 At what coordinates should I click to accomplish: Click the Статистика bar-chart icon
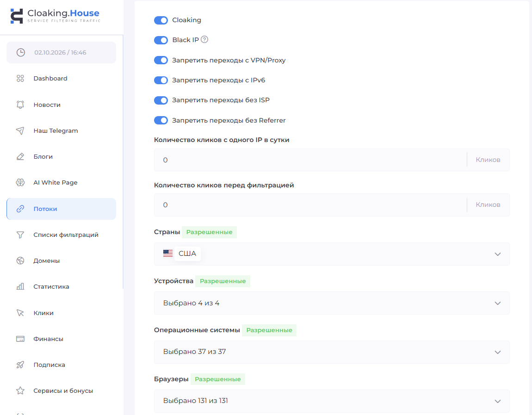[x=20, y=286]
